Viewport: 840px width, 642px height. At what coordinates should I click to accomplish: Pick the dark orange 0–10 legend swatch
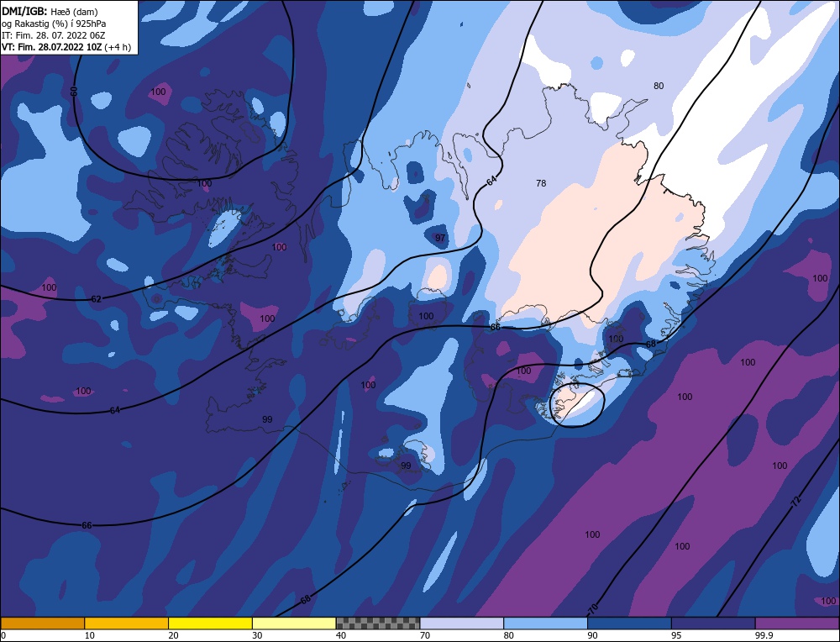click(x=42, y=623)
